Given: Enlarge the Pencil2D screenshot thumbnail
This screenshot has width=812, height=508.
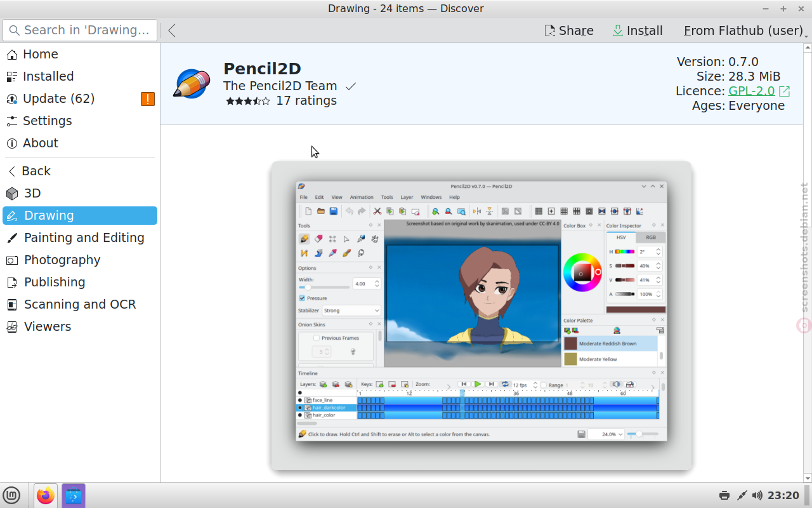Looking at the screenshot, I should 481,316.
